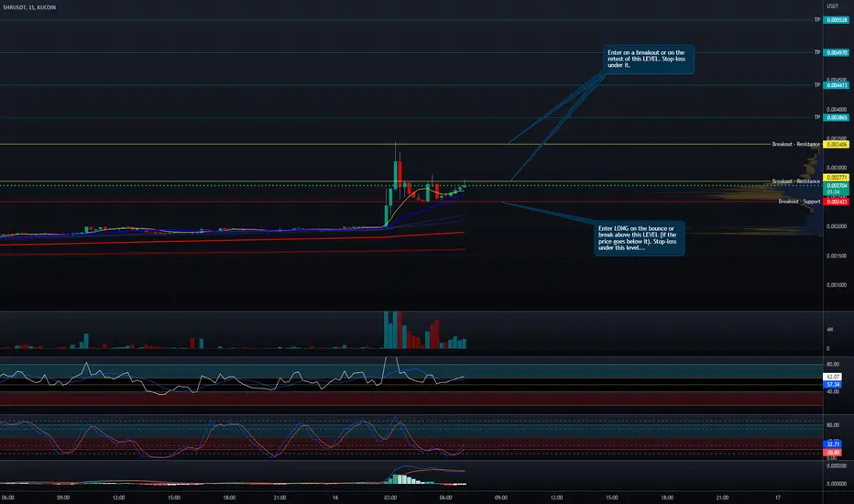Click the 0.001000 price axis value

[x=836, y=285]
